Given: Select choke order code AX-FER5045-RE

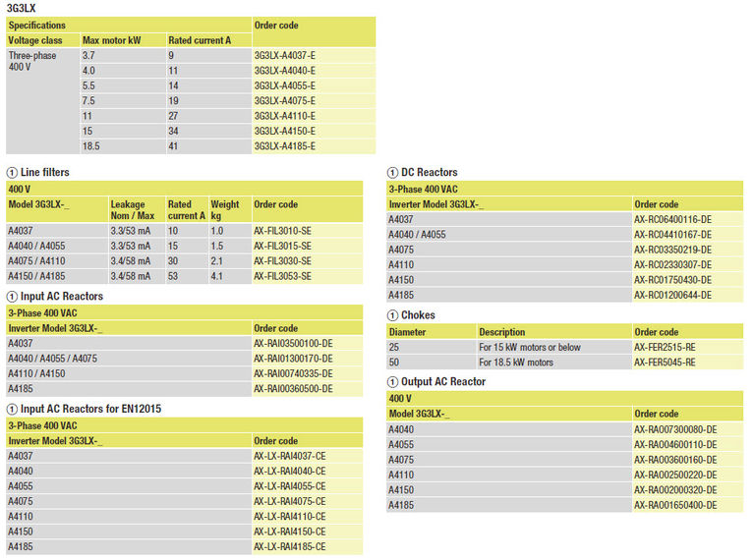Looking at the screenshot, I should (x=665, y=363).
